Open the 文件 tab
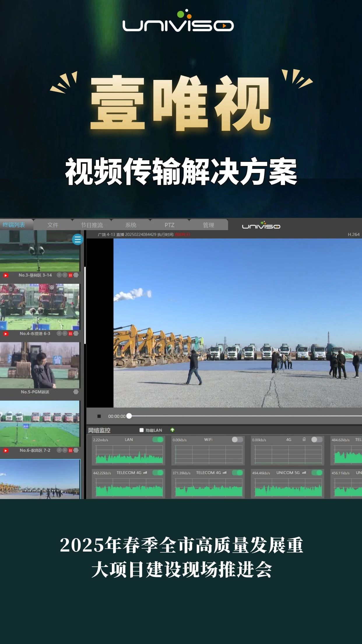The height and width of the screenshot is (644, 362). coord(53,225)
